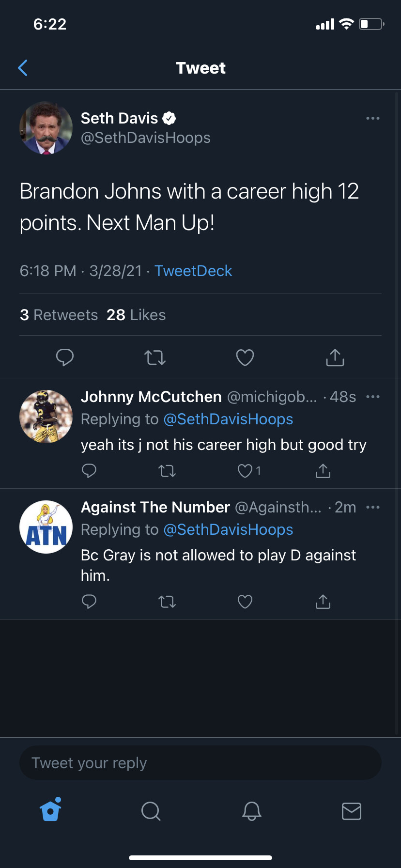Viewport: 401px width, 868px height.
Task: Open the Notifications bell tab
Action: (252, 810)
